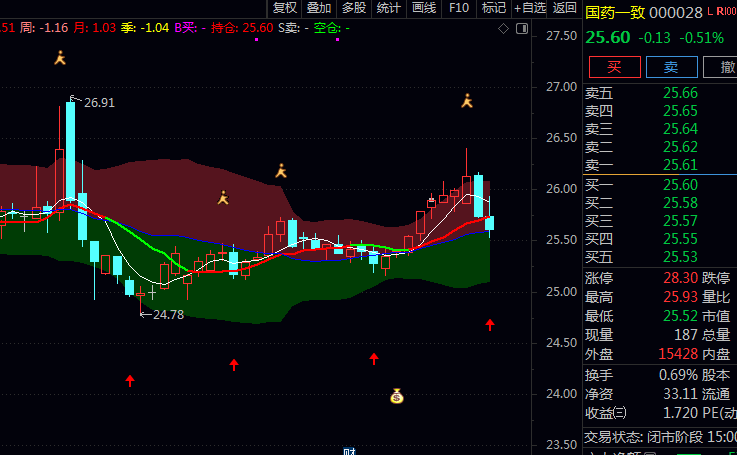Screen dimensions: 737x455
Task: Click the red up arrow below the 24.78 low
Action: [130, 380]
